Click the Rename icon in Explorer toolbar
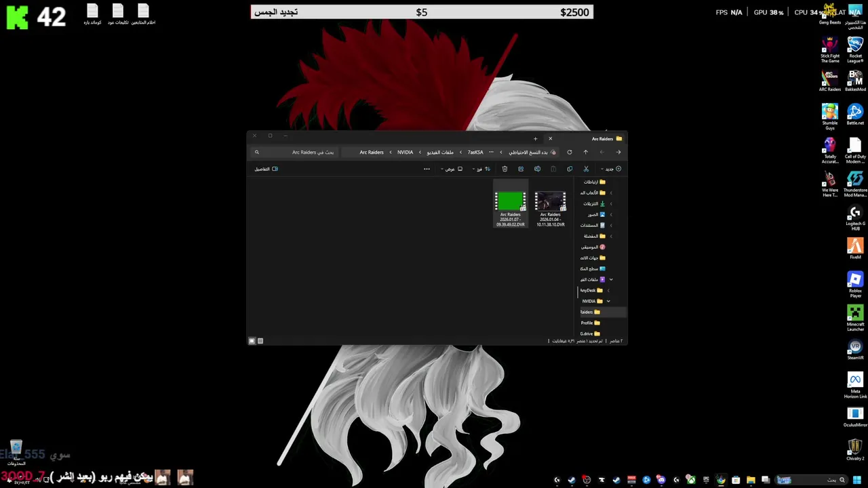Screen dimensions: 868x488 pos(537,169)
